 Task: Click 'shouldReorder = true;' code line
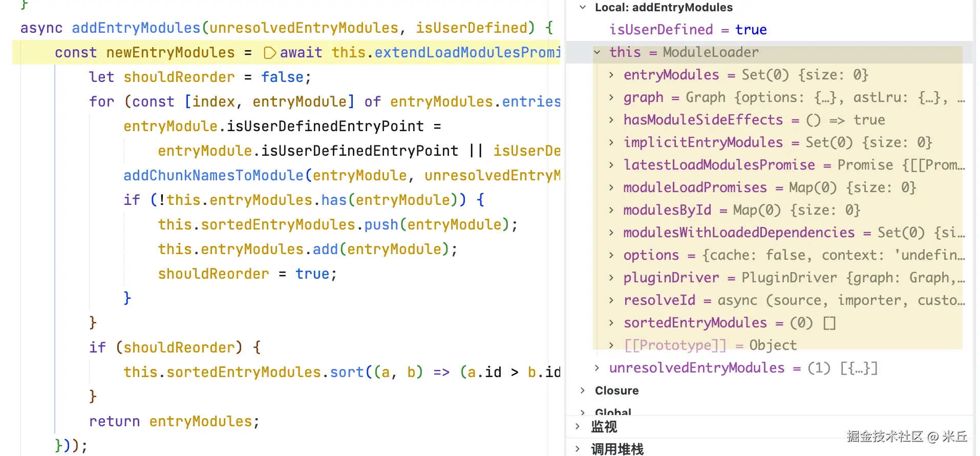click(247, 274)
